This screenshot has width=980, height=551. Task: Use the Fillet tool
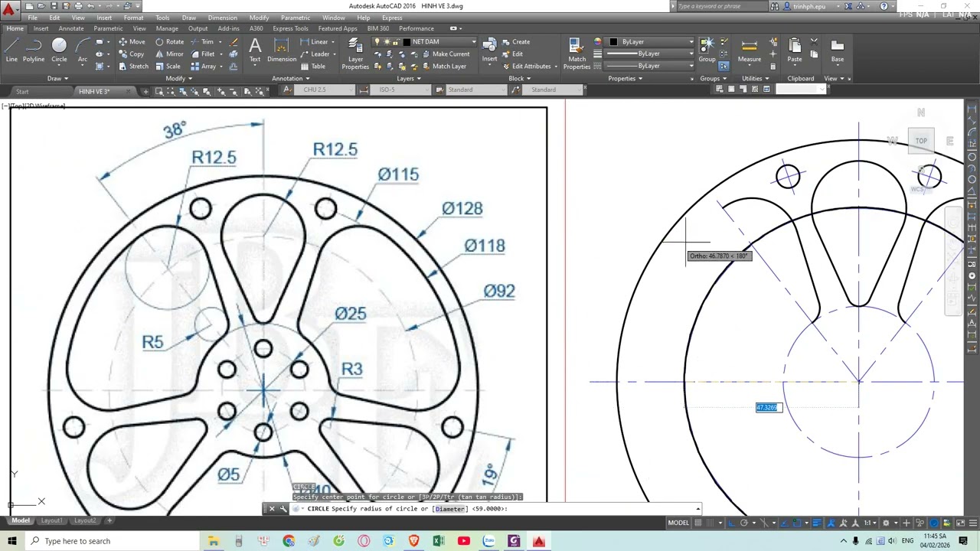click(203, 54)
